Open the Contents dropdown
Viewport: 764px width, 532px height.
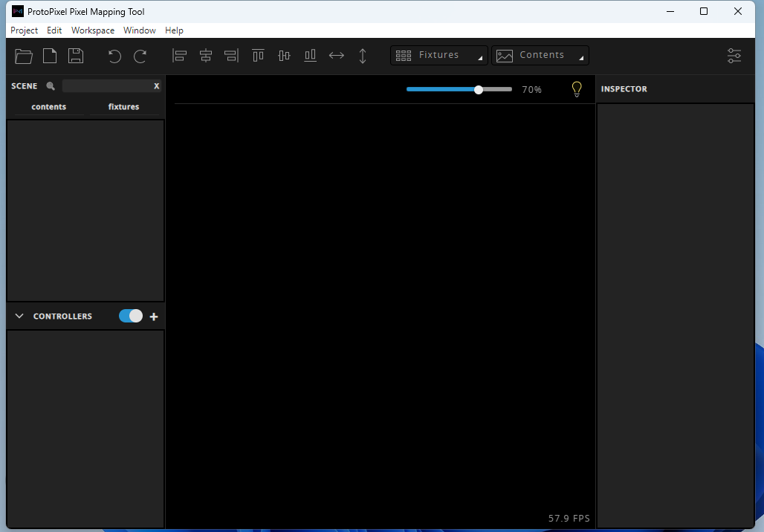pyautogui.click(x=540, y=55)
